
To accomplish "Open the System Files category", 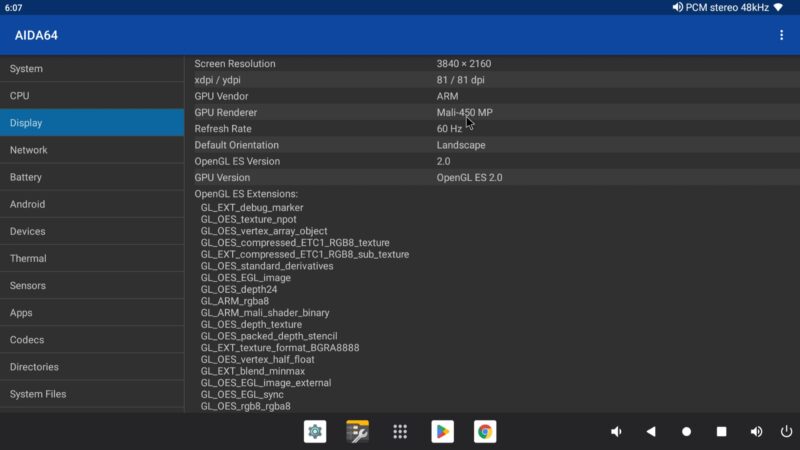I will point(92,393).
